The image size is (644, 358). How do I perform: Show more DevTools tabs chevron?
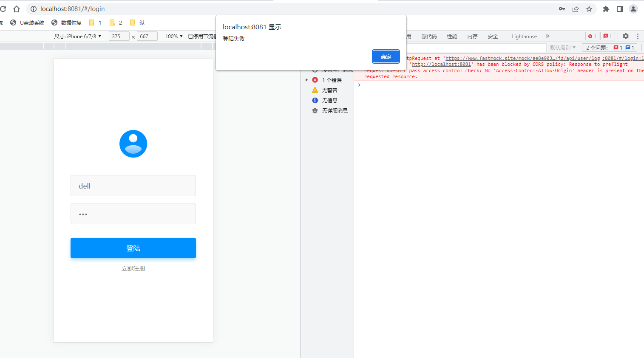tap(548, 37)
